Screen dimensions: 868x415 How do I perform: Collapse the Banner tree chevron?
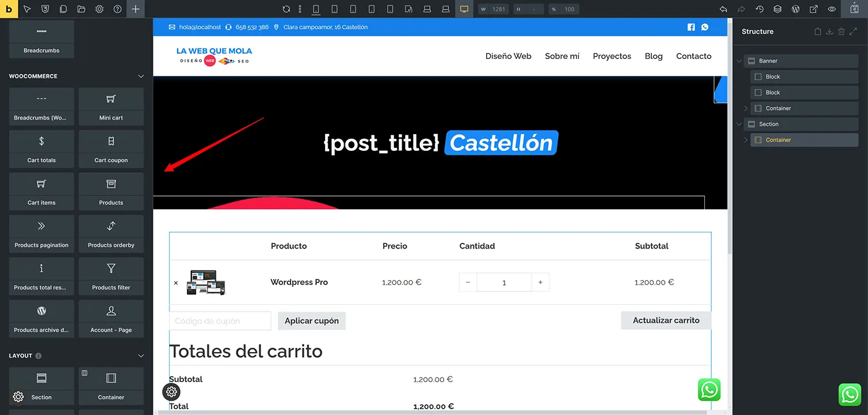click(739, 61)
